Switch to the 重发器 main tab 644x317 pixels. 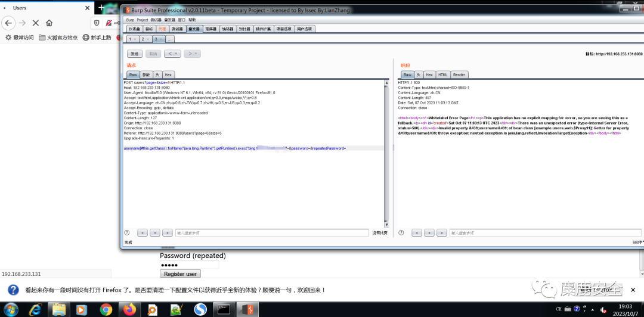[194, 29]
